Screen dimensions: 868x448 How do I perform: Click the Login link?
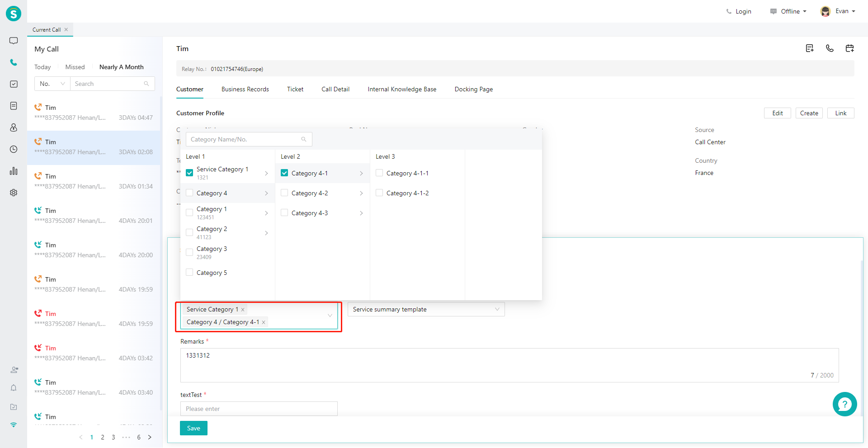pos(739,11)
